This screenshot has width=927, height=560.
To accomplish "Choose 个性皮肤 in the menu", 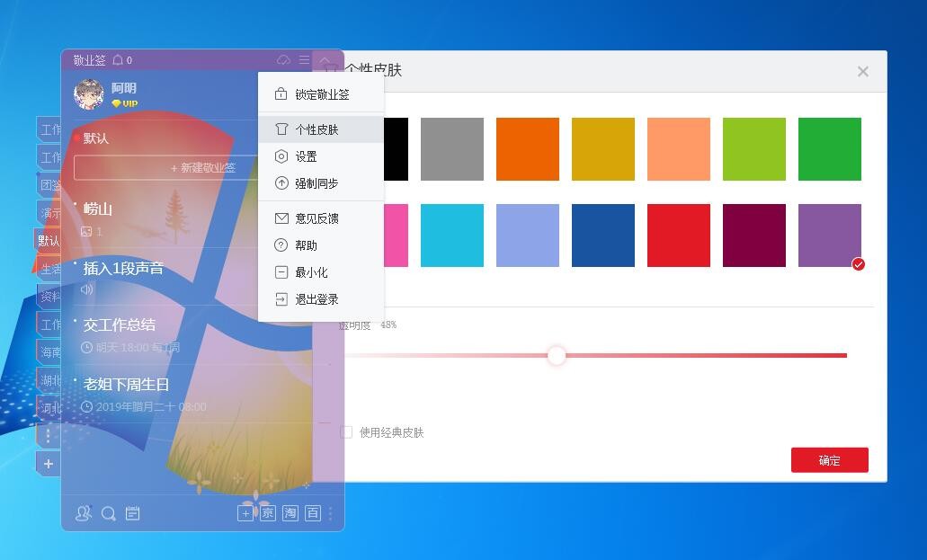I will click(321, 129).
